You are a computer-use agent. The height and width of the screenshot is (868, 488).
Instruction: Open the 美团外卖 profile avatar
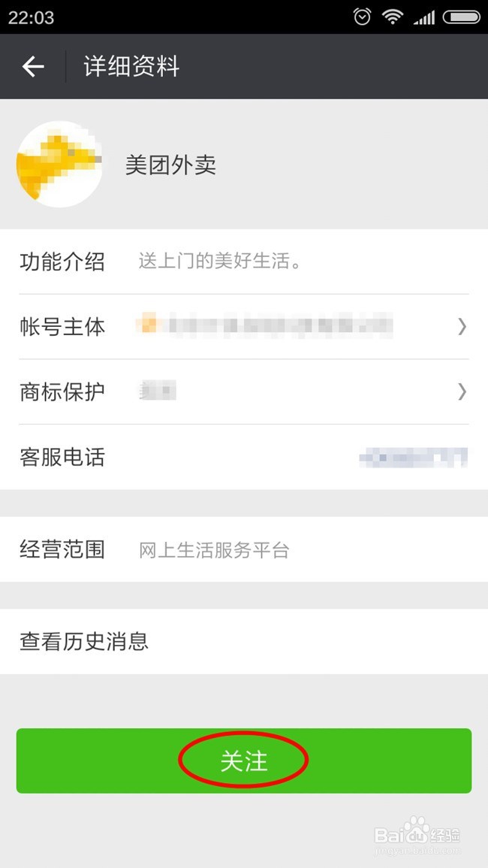point(59,164)
